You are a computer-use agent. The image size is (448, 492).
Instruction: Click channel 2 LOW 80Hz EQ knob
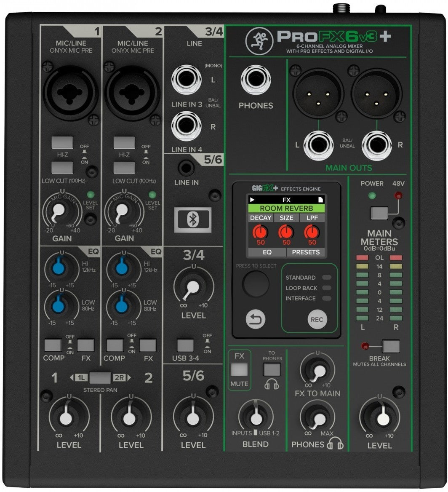tap(121, 306)
